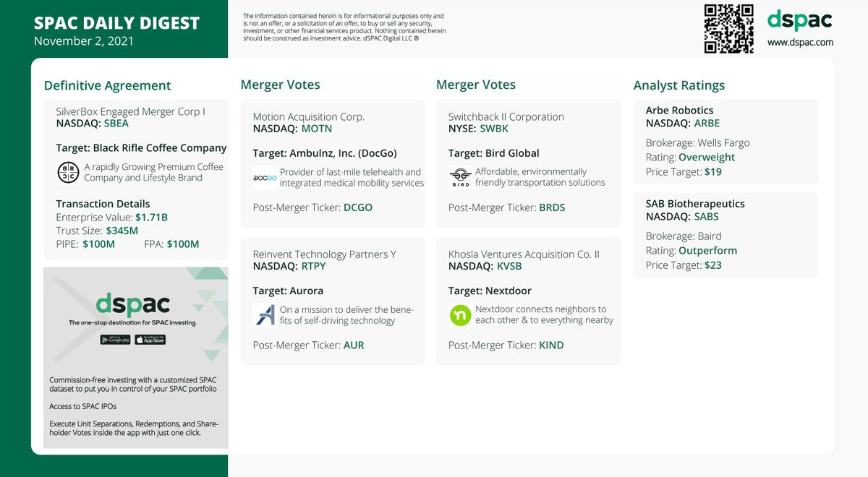Click the Execute Unit Separations paragraph
The width and height of the screenshot is (868, 477).
pyautogui.click(x=134, y=428)
